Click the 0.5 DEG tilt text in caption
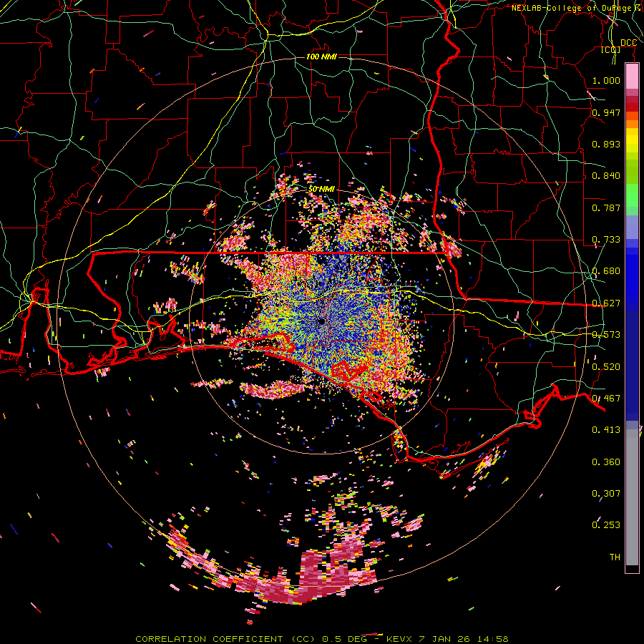Image resolution: width=644 pixels, height=644 pixels. (x=345, y=639)
